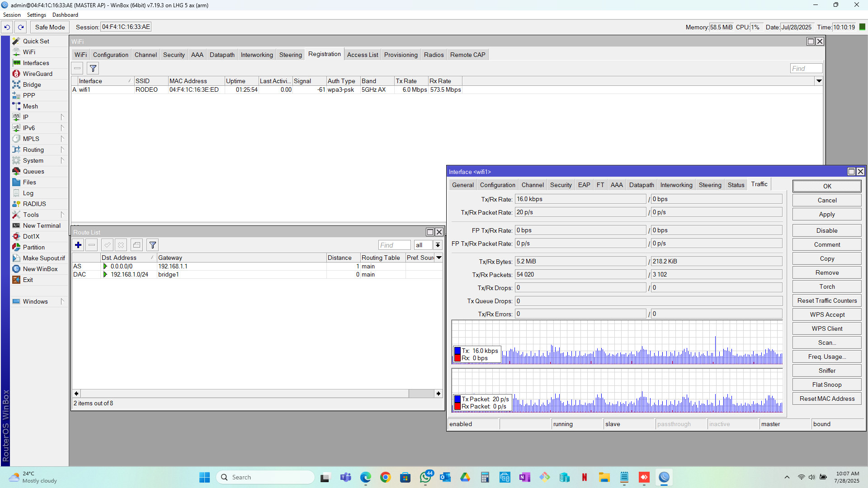This screenshot has width=868, height=488.
Task: Click Torch button
Action: coord(827,286)
